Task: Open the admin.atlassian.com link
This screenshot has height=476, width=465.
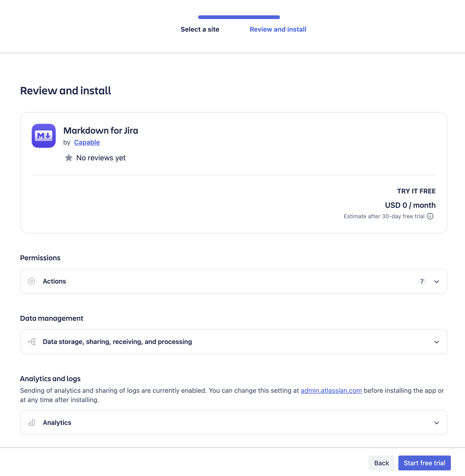Action: pyautogui.click(x=331, y=390)
